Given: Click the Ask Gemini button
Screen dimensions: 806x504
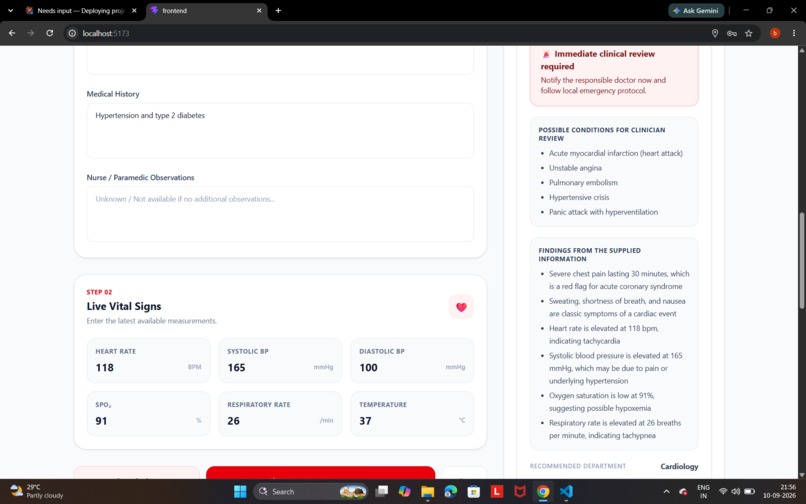Looking at the screenshot, I should (x=696, y=10).
